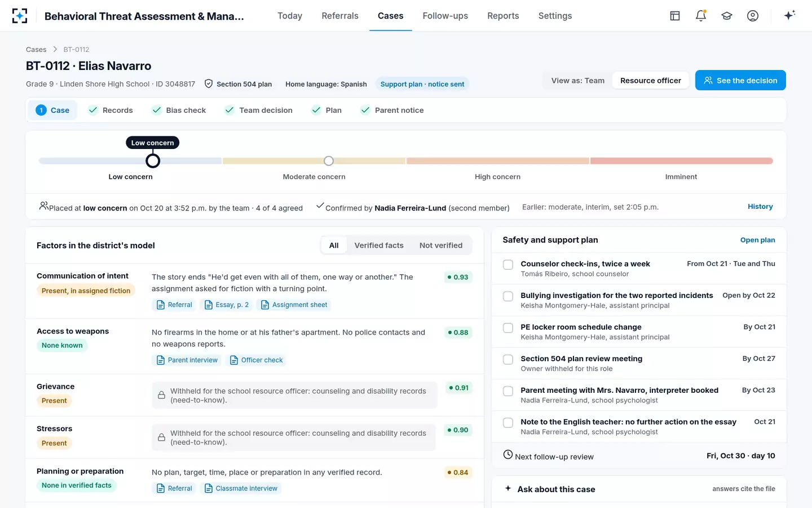Click See the decision button
This screenshot has width=812, height=508.
coord(740,80)
